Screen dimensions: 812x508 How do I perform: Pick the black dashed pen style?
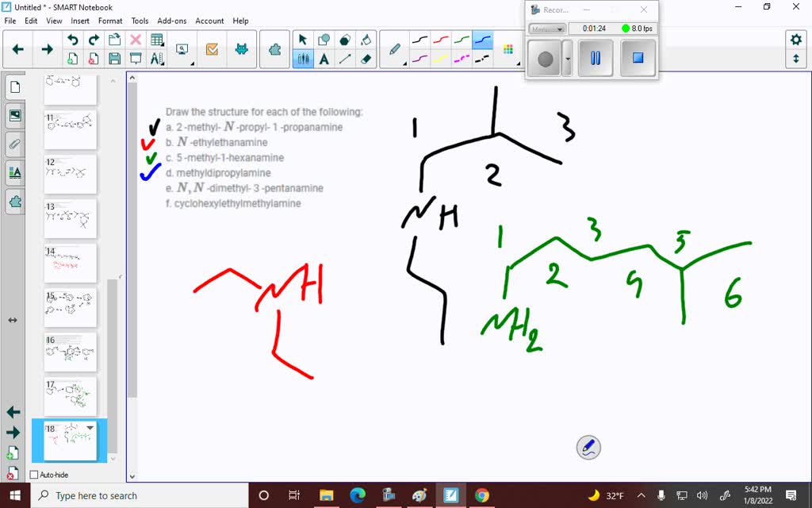[x=483, y=59]
